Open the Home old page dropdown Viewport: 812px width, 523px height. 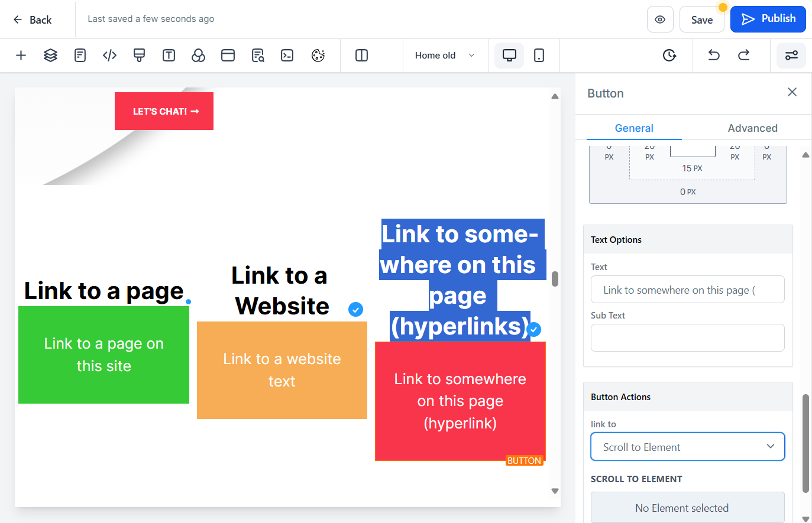click(x=445, y=56)
